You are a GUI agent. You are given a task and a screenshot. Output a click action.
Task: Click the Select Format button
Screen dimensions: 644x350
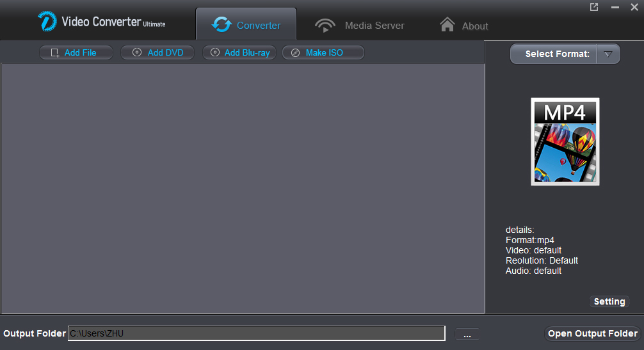pyautogui.click(x=553, y=54)
